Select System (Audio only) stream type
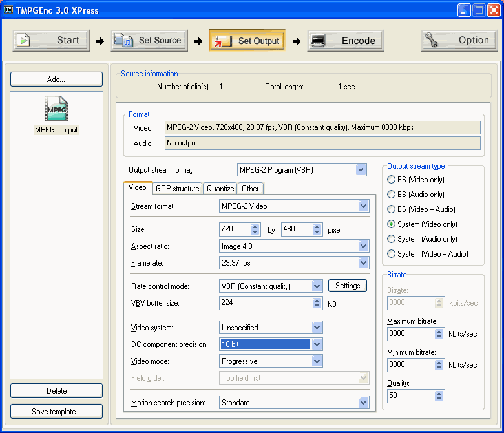The image size is (504, 433). tap(422, 239)
